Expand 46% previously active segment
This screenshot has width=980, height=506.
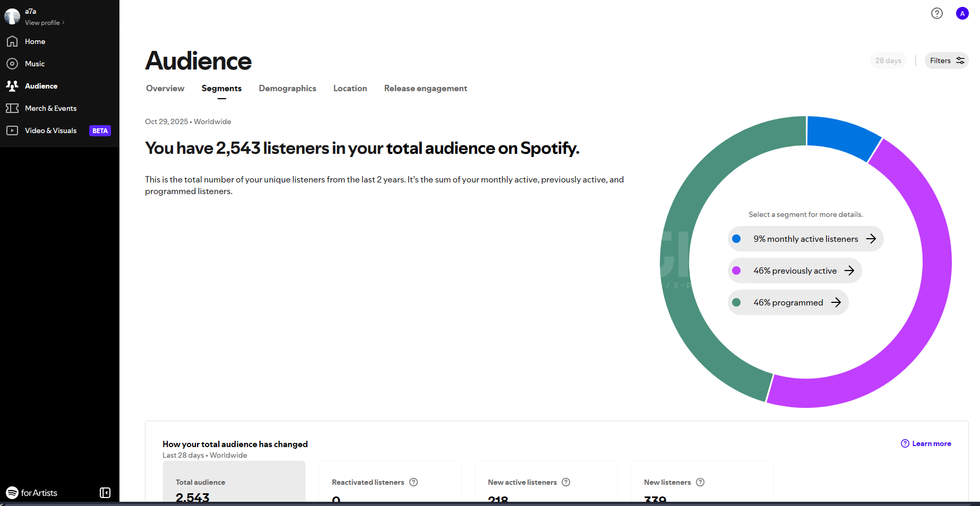pos(795,271)
